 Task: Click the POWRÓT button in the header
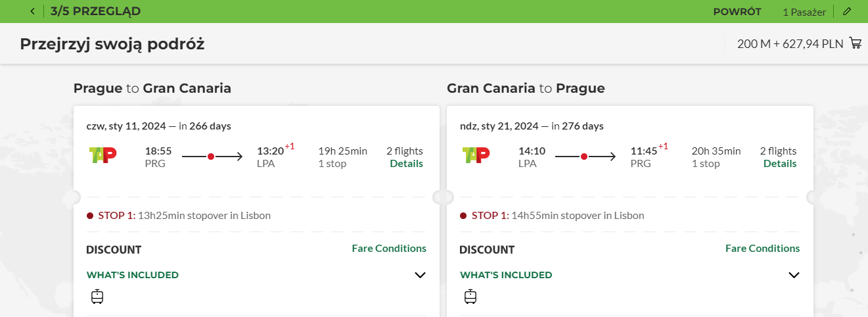(737, 11)
